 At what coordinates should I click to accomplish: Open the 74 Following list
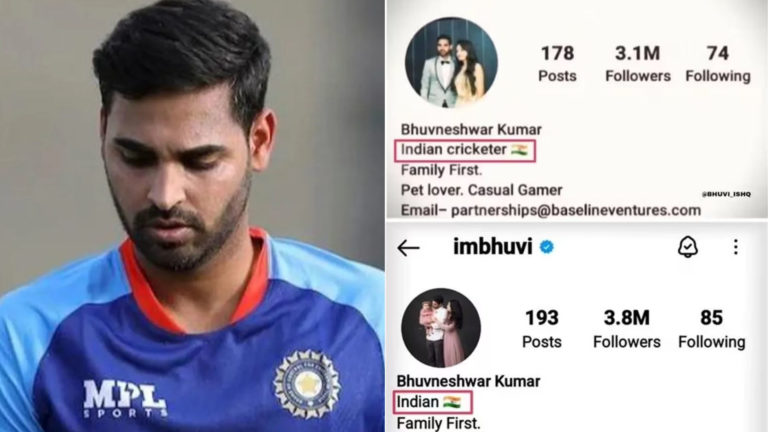[x=718, y=64]
